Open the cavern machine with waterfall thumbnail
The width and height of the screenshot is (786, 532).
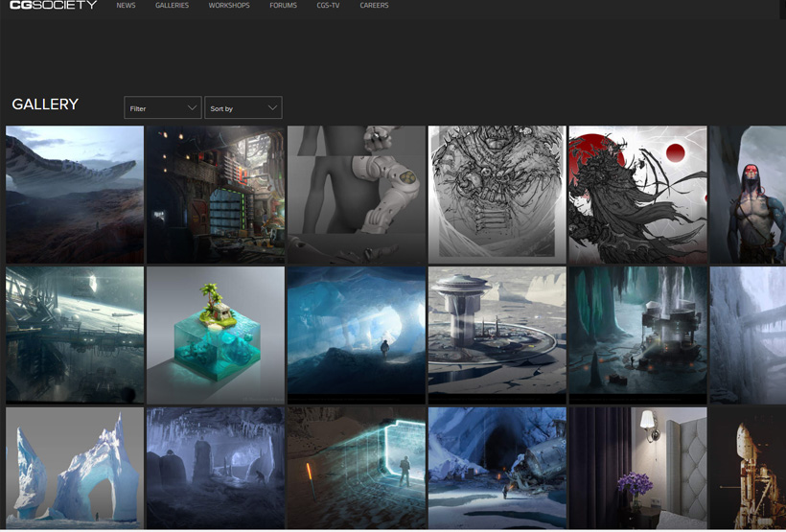pos(638,335)
